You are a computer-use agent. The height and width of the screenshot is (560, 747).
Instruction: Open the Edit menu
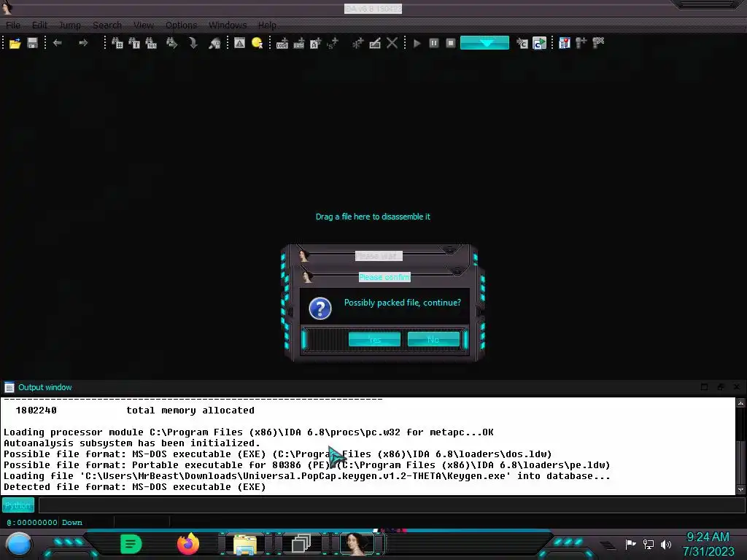click(x=39, y=26)
